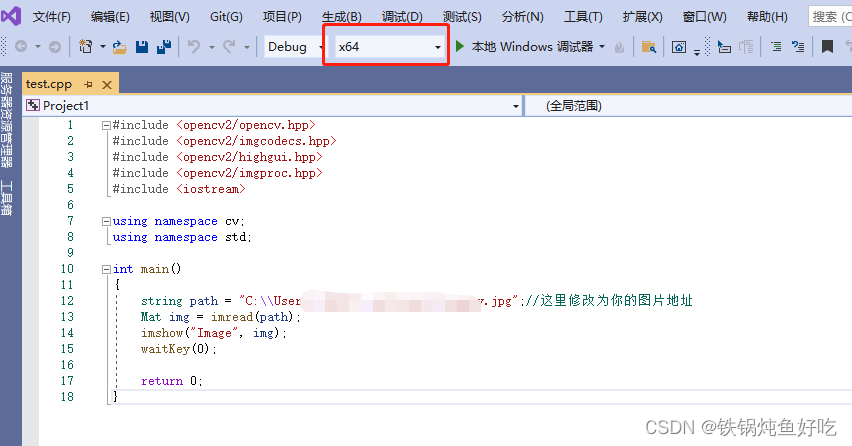The image size is (852, 446).
Task: Collapse the using namespace block at line 7
Action: (x=106, y=222)
